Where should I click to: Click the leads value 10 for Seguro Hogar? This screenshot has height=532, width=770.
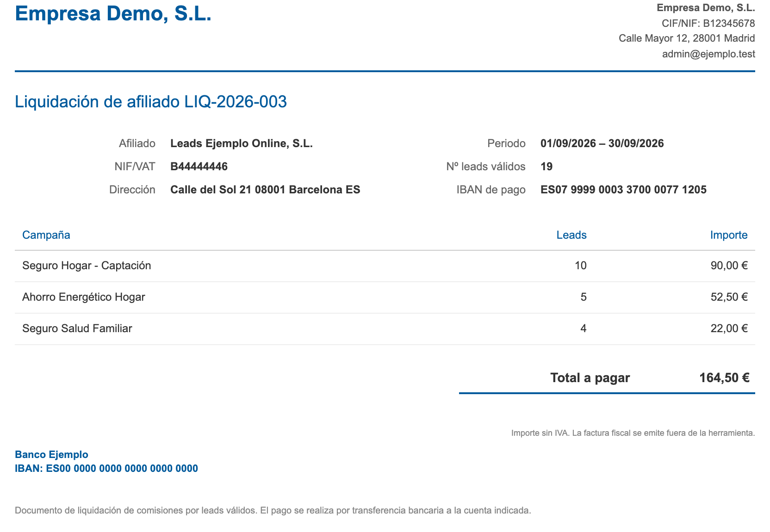tap(580, 266)
